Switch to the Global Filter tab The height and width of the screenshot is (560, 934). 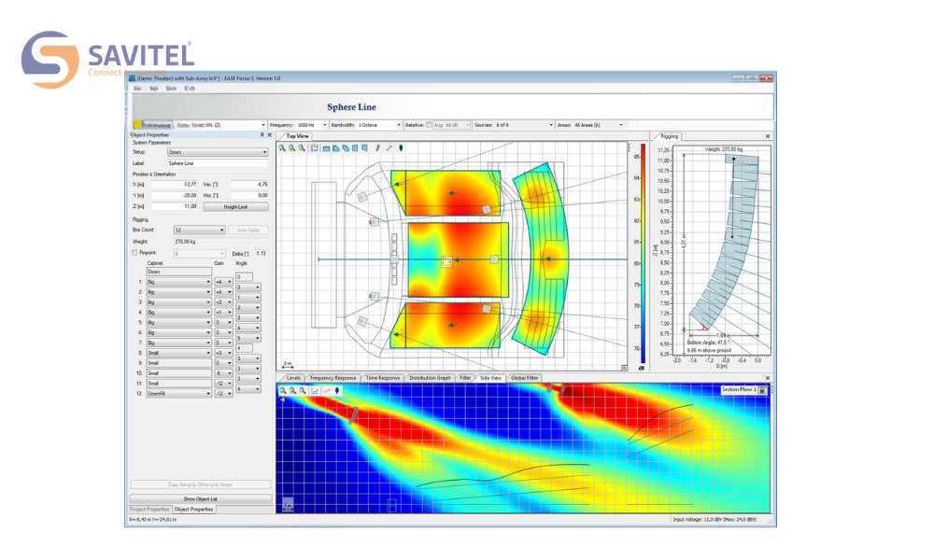(x=524, y=378)
